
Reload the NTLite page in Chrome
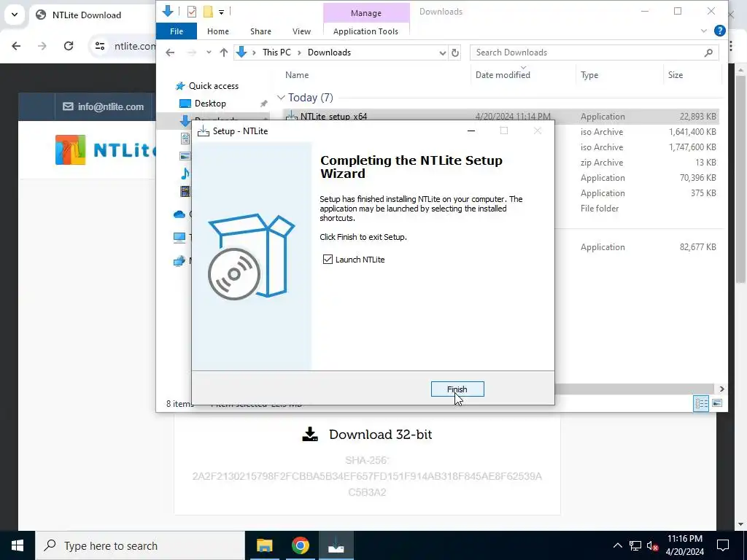(x=69, y=46)
